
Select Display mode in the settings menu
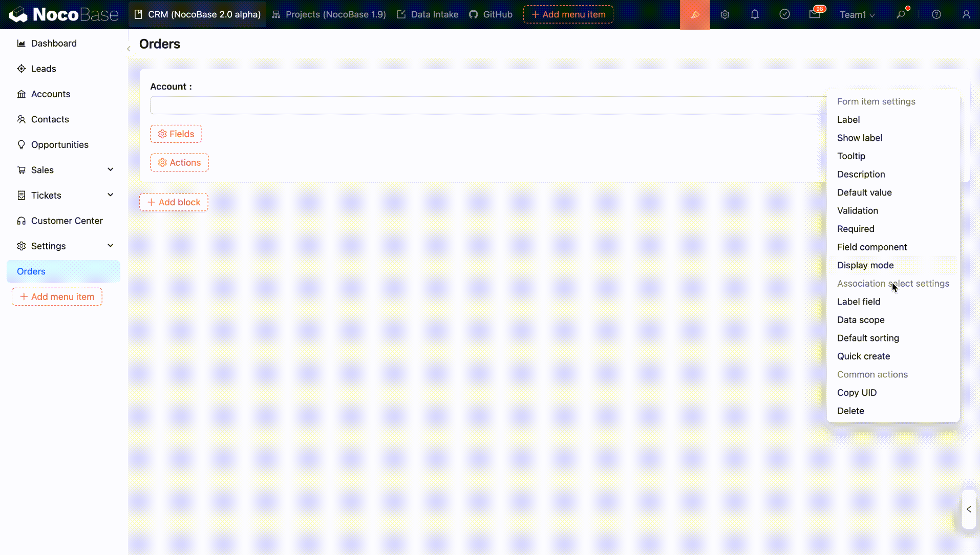click(865, 265)
